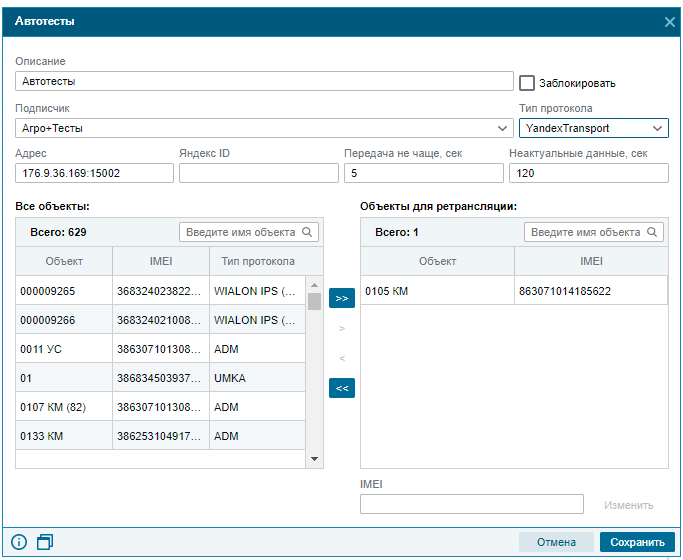Sort by Объект column in retranslation table
Screen dimensions: 683x560
pyautogui.click(x=437, y=261)
